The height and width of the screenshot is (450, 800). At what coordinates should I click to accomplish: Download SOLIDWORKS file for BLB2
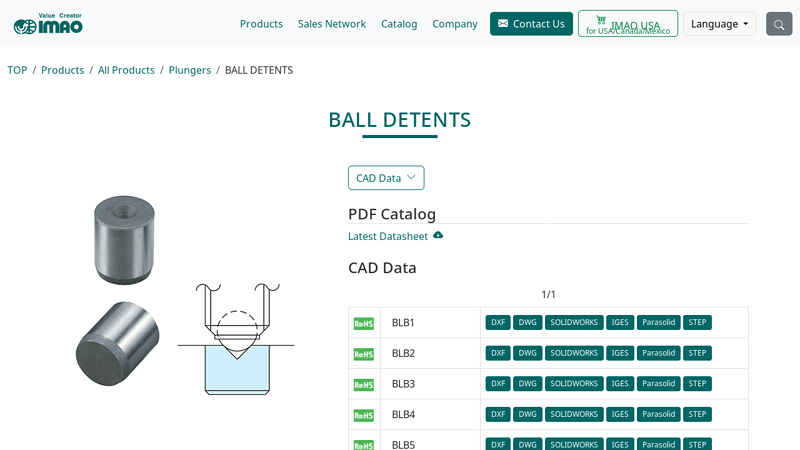(x=574, y=353)
